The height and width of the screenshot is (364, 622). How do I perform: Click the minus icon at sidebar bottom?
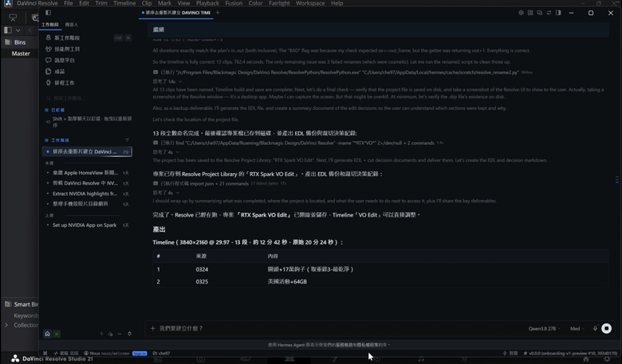tap(120, 334)
